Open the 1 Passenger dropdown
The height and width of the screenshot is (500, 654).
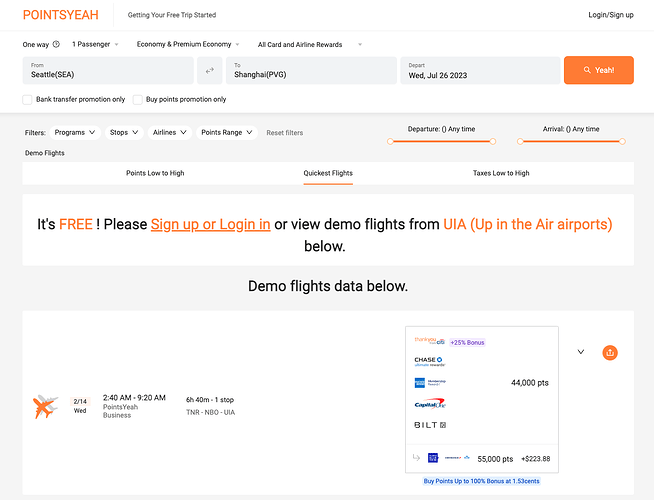[95, 44]
